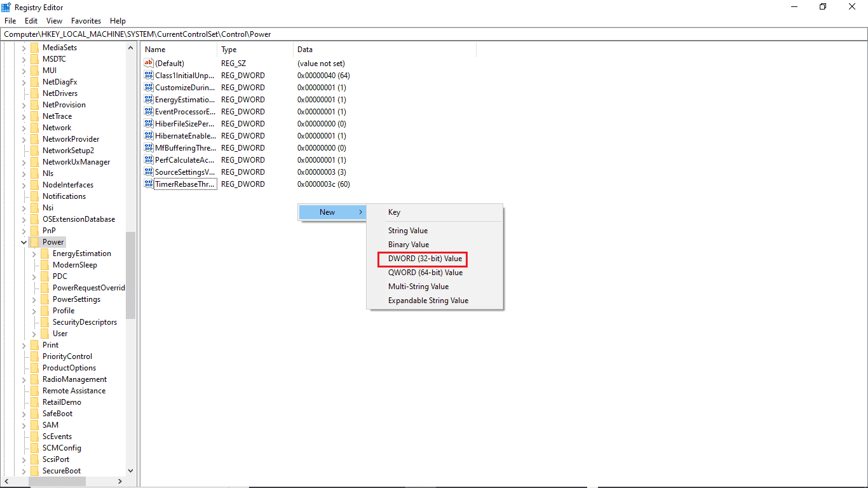Click the registry path address bar
This screenshot has height=488, width=868.
434,34
